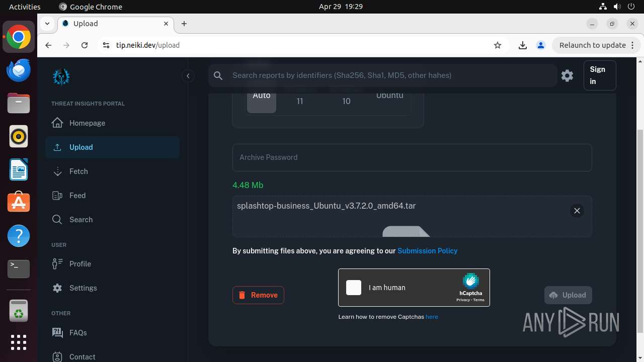
Task: Open the Submission Policy link
Action: 428,251
